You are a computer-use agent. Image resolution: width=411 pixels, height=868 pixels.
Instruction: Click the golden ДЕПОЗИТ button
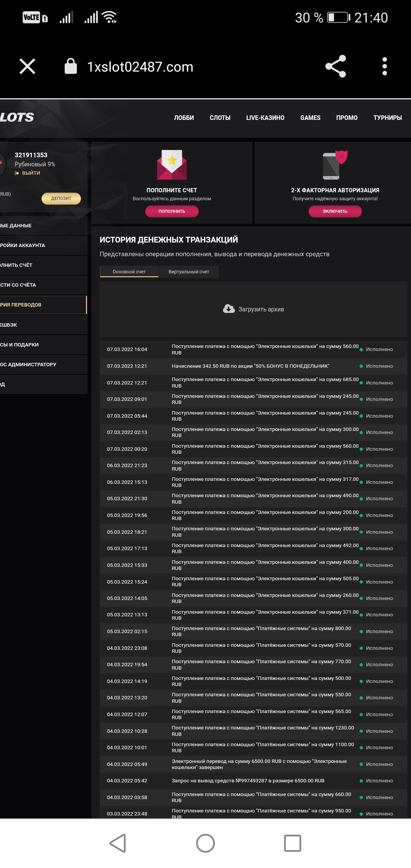point(61,198)
